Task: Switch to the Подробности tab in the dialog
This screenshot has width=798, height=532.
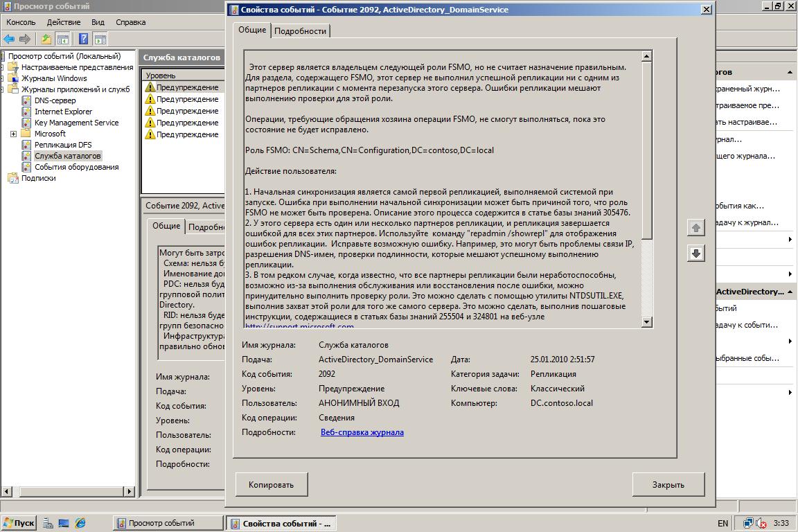Action: tap(300, 31)
